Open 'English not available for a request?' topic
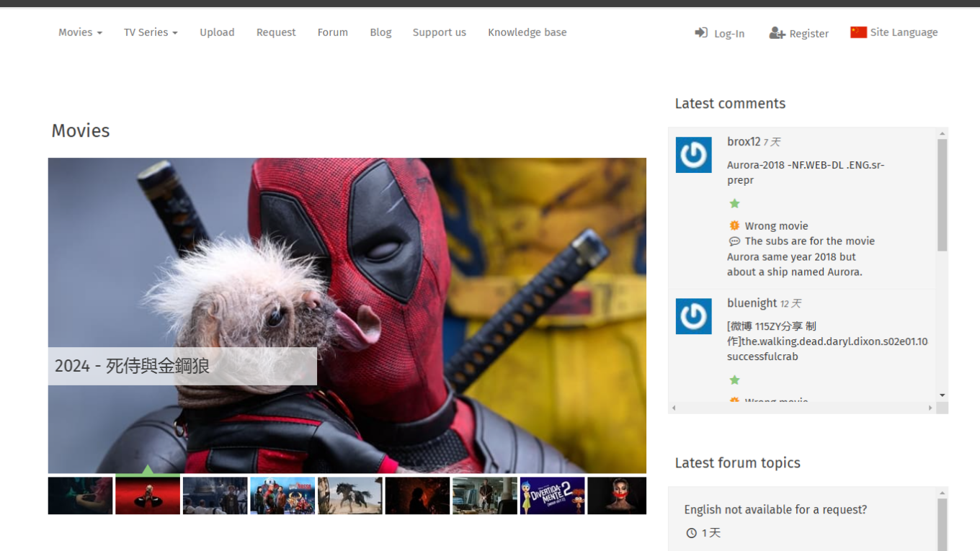Image resolution: width=980 pixels, height=551 pixels. click(775, 509)
